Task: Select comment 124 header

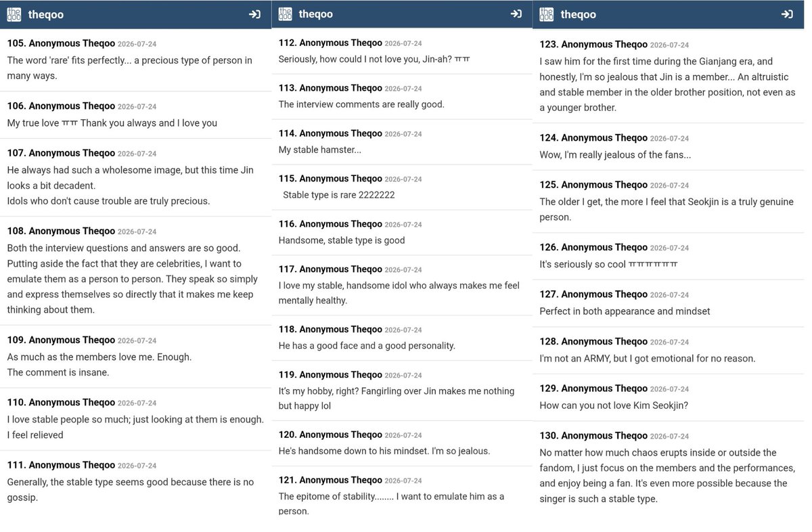Action: pos(614,139)
